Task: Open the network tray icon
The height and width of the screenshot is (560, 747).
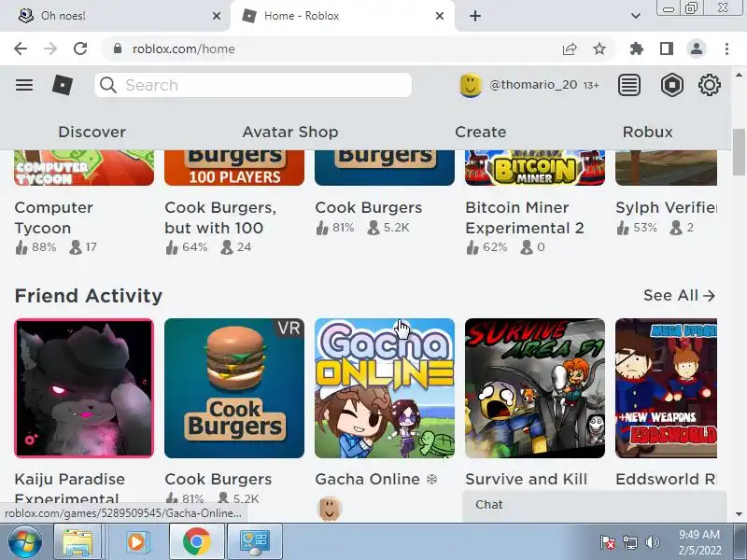Action: (629, 542)
